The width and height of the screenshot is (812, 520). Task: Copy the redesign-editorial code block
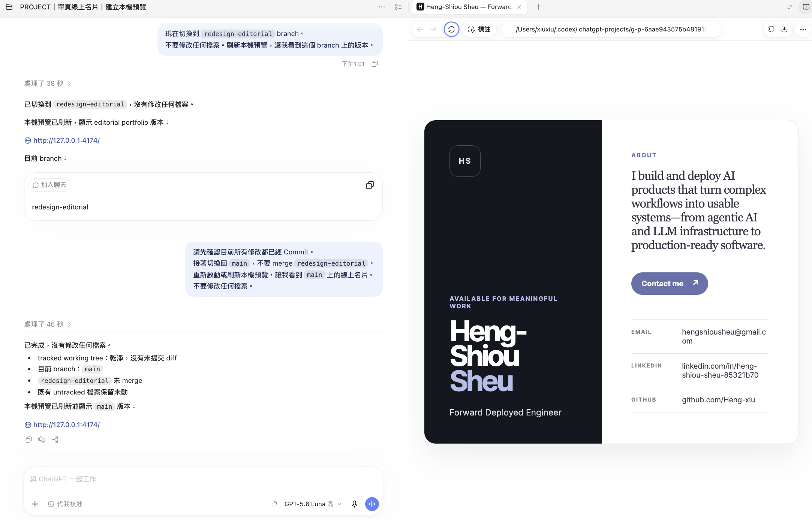coord(370,185)
